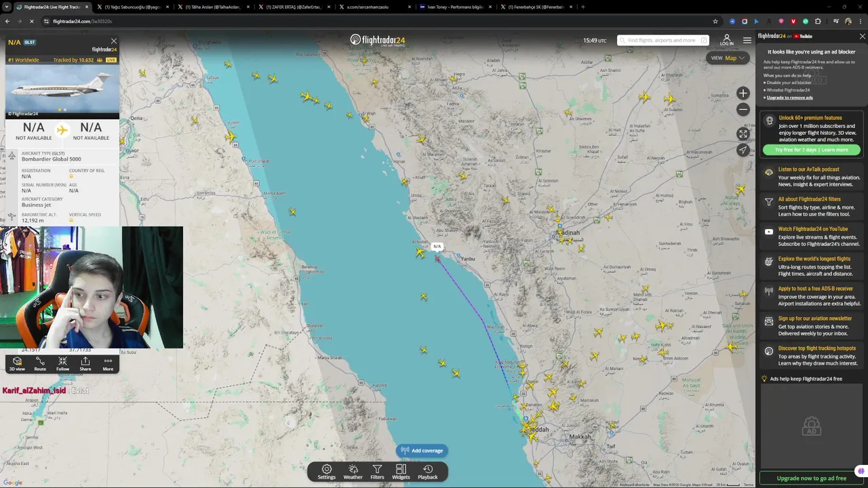Focus the Find flights search box

(663, 40)
